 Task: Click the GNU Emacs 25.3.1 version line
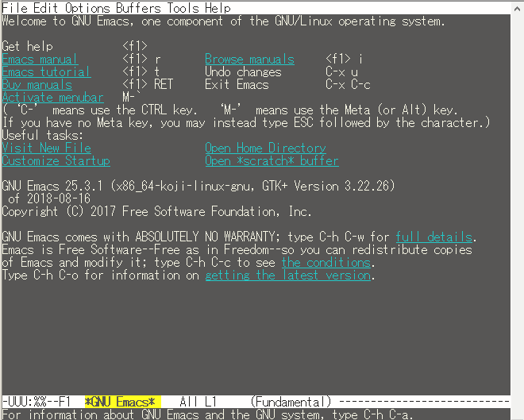coord(198,186)
